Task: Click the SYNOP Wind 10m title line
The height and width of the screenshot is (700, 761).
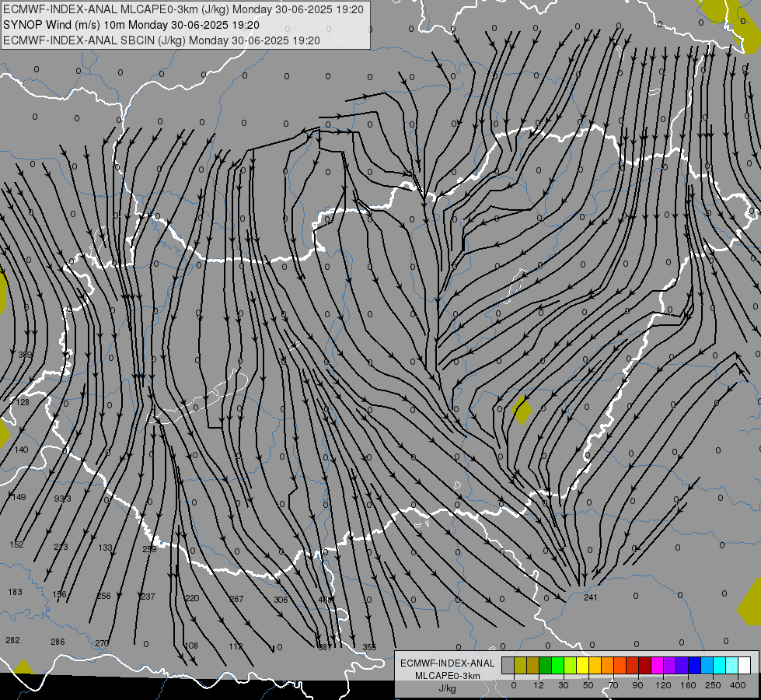Action: (131, 25)
